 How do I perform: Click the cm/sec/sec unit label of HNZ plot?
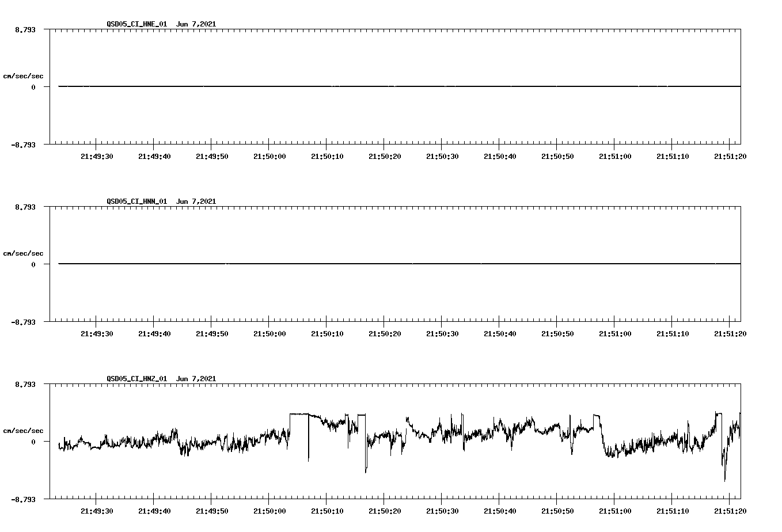pos(23,431)
